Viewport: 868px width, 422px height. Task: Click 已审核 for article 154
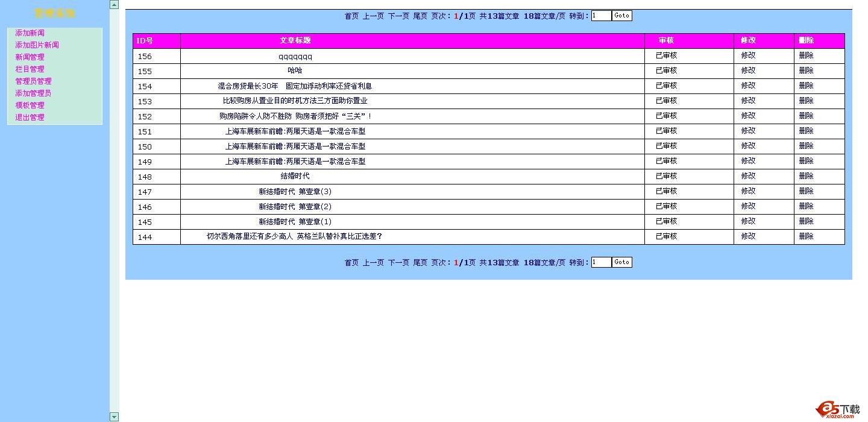pos(666,86)
